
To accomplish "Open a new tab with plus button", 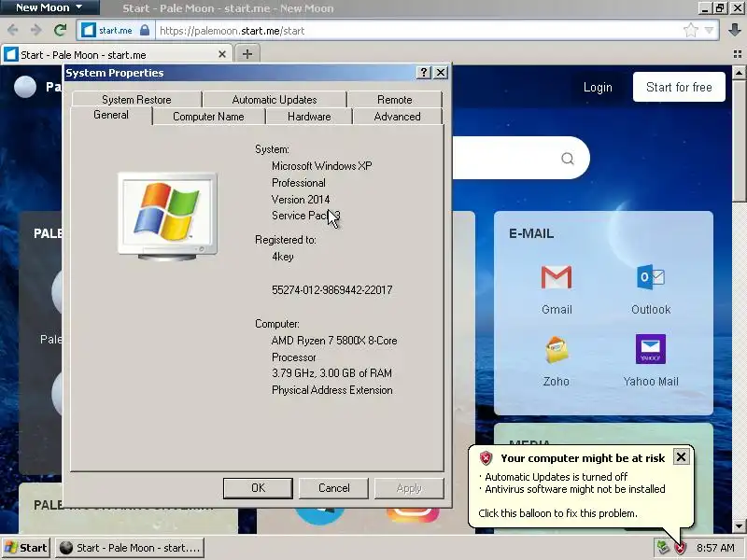I will pyautogui.click(x=247, y=54).
